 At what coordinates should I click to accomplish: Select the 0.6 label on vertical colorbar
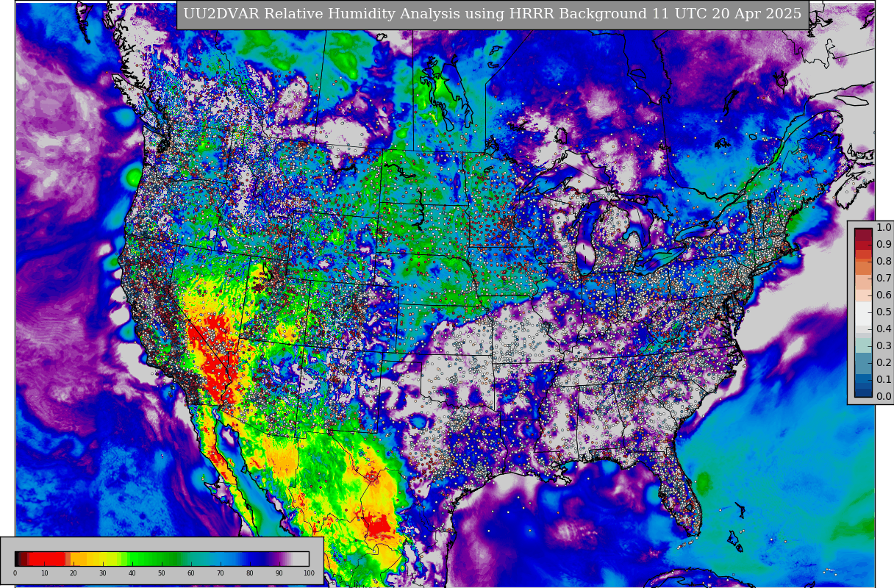(884, 295)
